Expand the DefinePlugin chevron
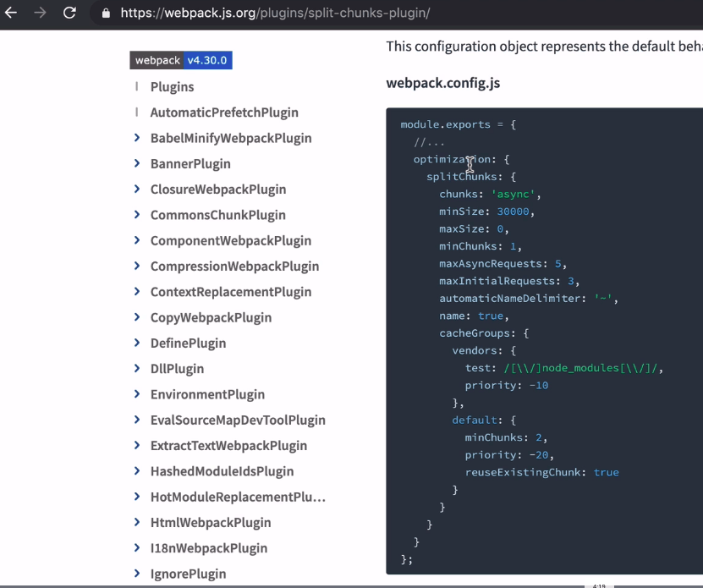The image size is (703, 588). click(137, 343)
